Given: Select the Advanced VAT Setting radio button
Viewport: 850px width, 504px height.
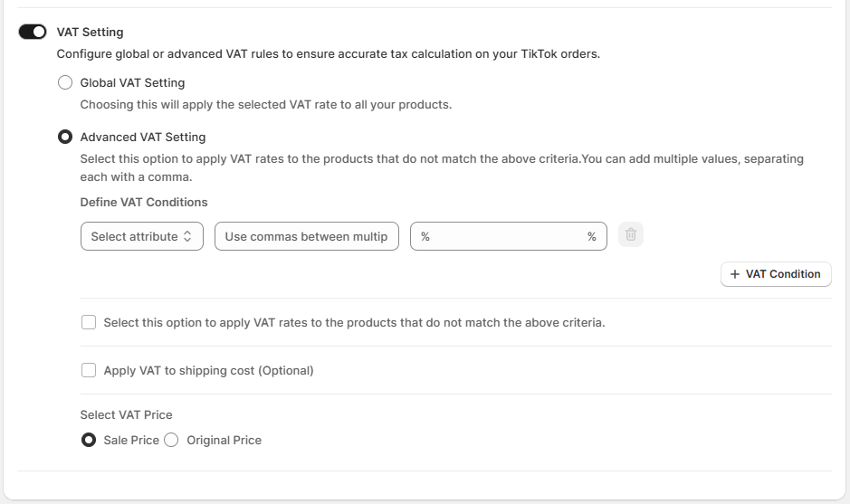Looking at the screenshot, I should (x=65, y=138).
